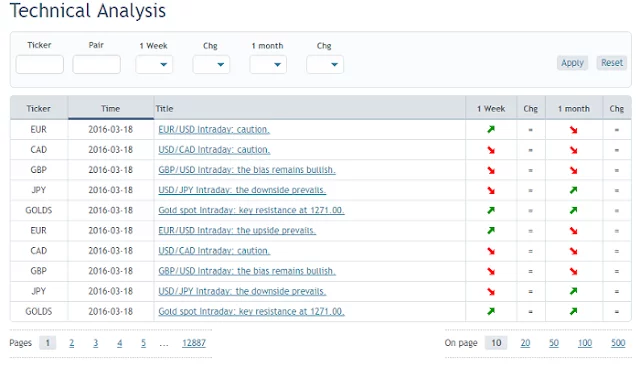Viewport: 640px width, 367px height.
Task: Jump to last page 12887
Action: tap(194, 343)
